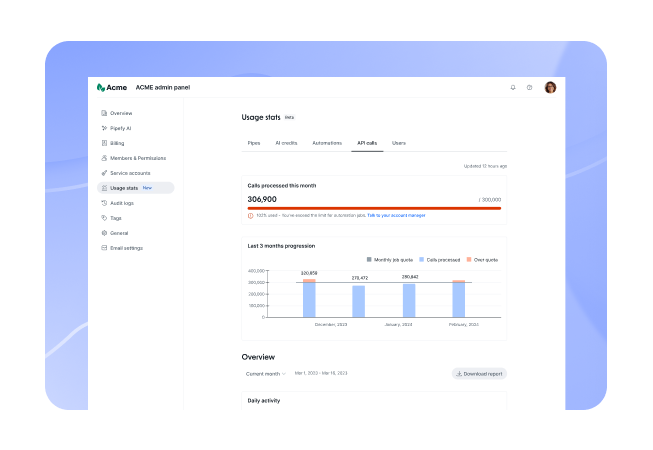653x450 pixels.
Task: Open the notifications bell
Action: point(513,88)
